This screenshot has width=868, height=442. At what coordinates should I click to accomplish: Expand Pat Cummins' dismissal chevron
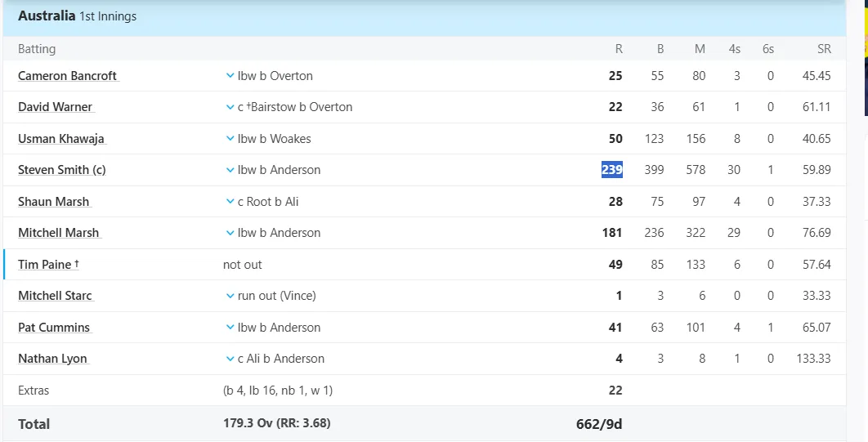pyautogui.click(x=230, y=328)
